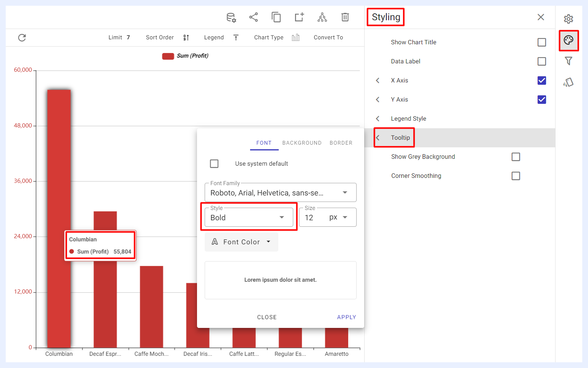
Task: Click the Apply button
Action: (x=347, y=317)
